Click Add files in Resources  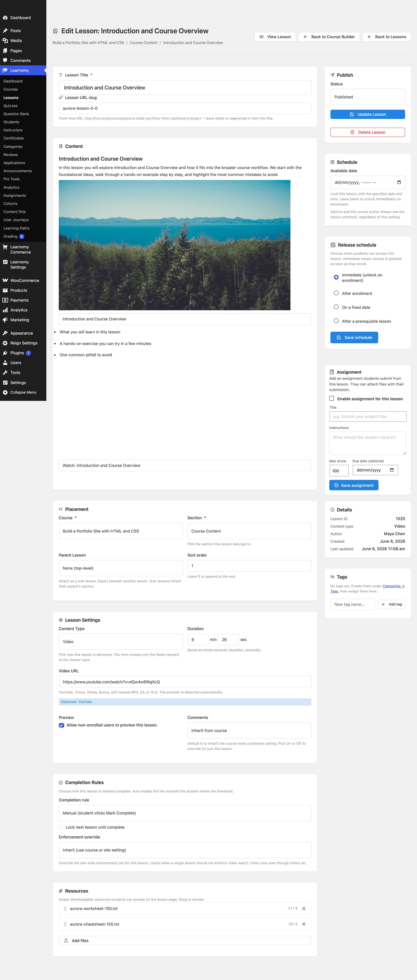185,940
